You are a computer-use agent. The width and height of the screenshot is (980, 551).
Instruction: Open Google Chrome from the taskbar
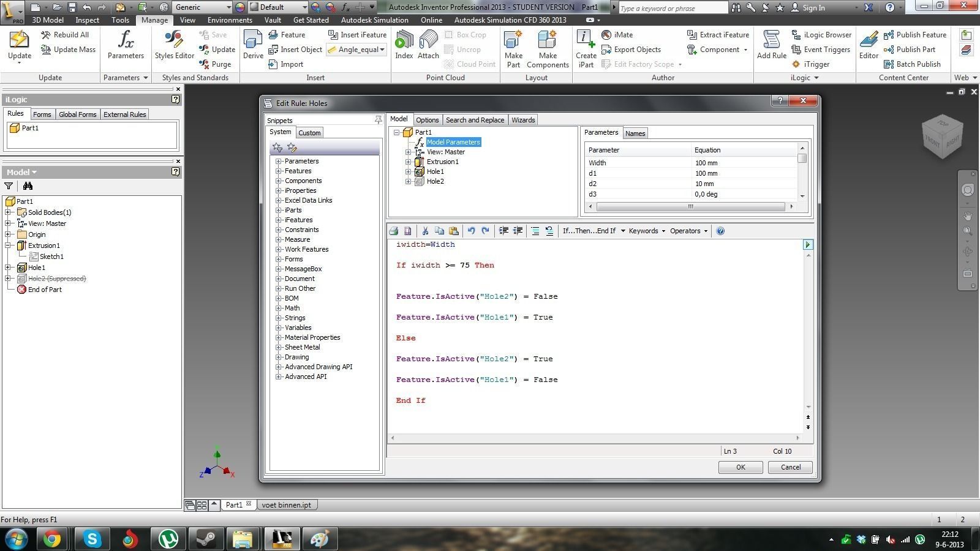52,539
